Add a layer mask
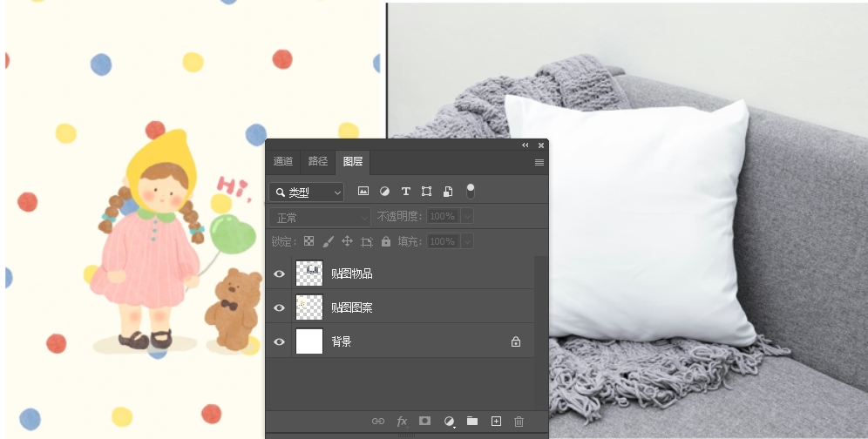This screenshot has height=439, width=868. (424, 422)
